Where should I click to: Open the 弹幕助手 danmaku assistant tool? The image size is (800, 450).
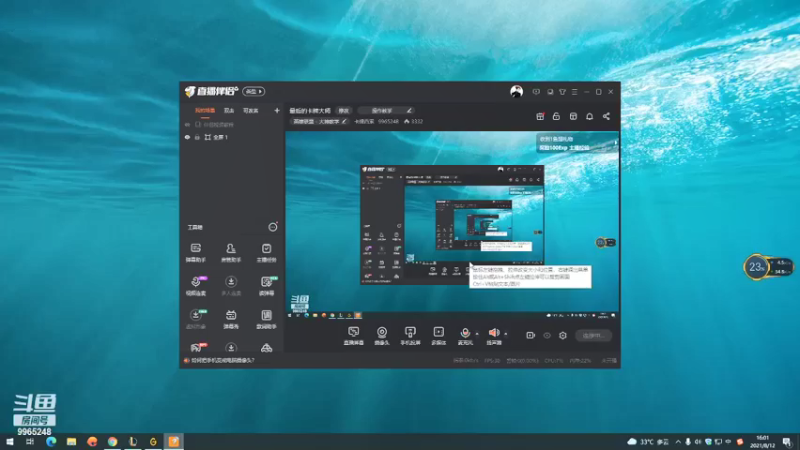tap(196, 253)
